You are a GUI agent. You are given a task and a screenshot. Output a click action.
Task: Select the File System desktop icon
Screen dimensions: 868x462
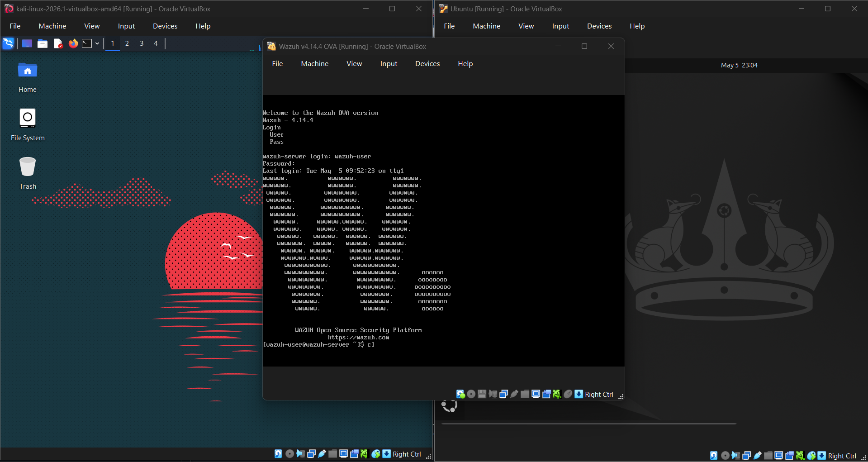point(28,125)
